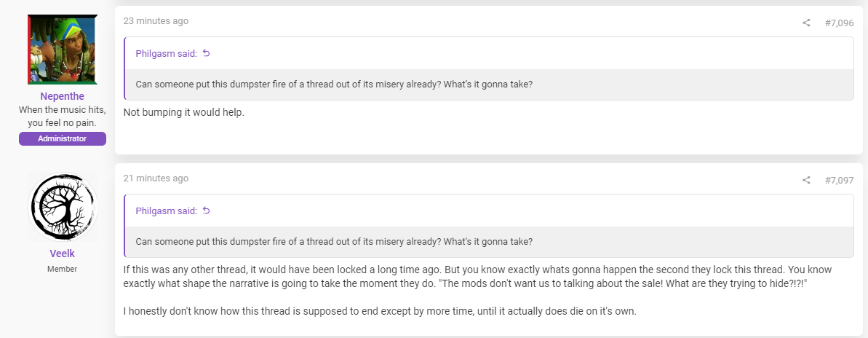
Task: Open the permalink for post #7,097
Action: [839, 180]
